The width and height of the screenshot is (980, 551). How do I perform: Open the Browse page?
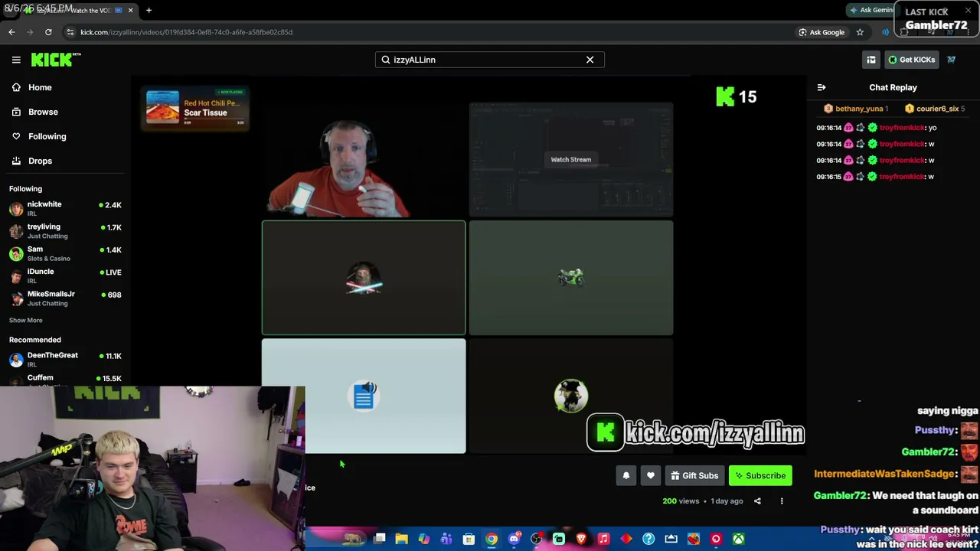(x=35, y=112)
